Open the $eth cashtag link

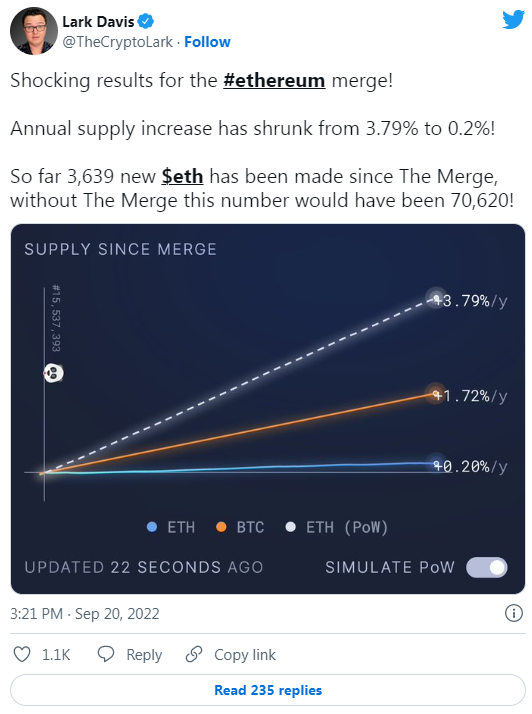click(182, 176)
